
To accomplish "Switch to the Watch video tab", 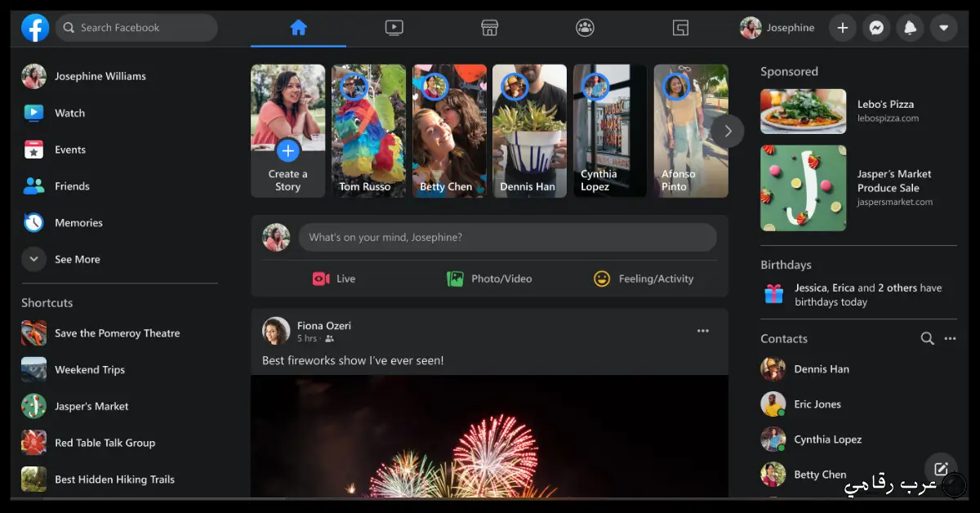I will tap(394, 28).
